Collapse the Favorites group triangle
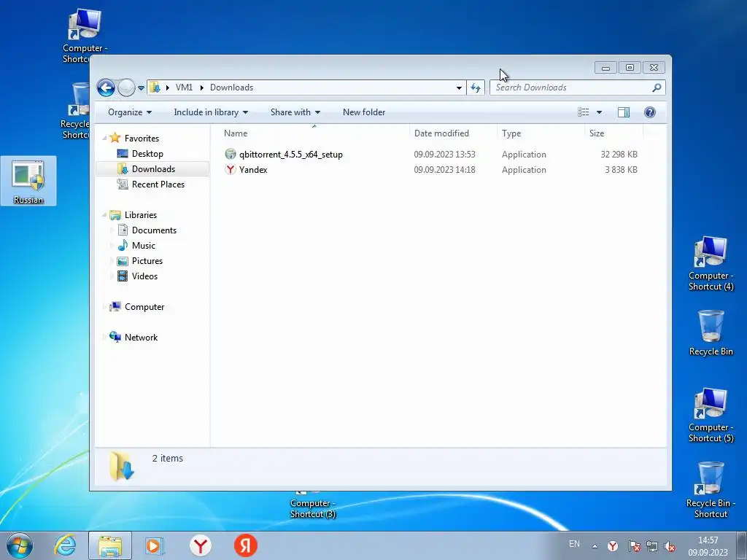Image resolution: width=747 pixels, height=560 pixels. click(104, 138)
